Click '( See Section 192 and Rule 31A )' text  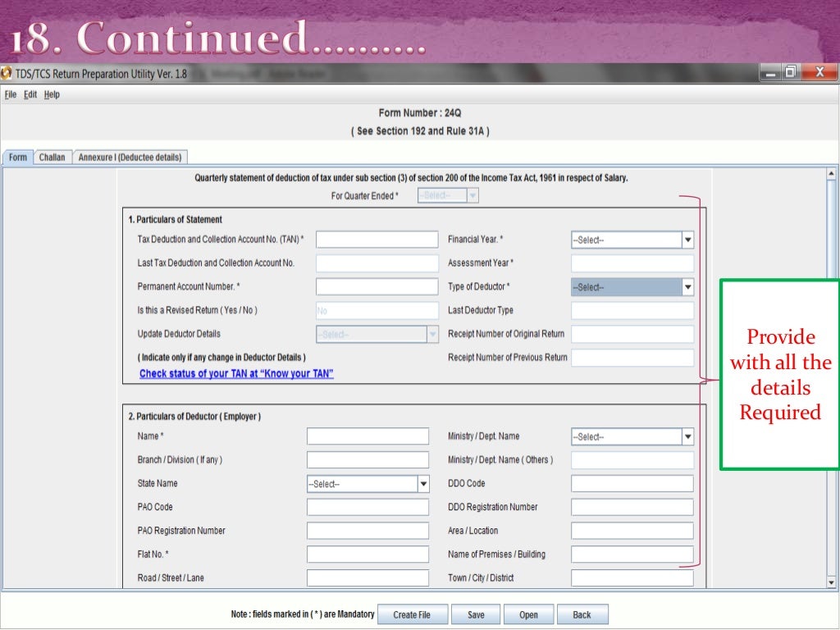pyautogui.click(x=420, y=131)
